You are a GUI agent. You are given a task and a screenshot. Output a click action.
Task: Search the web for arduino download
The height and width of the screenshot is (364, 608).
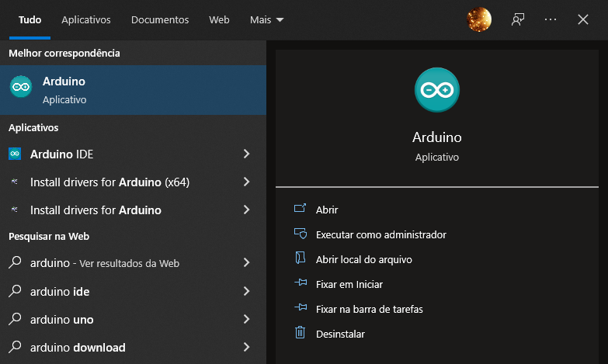coord(133,347)
